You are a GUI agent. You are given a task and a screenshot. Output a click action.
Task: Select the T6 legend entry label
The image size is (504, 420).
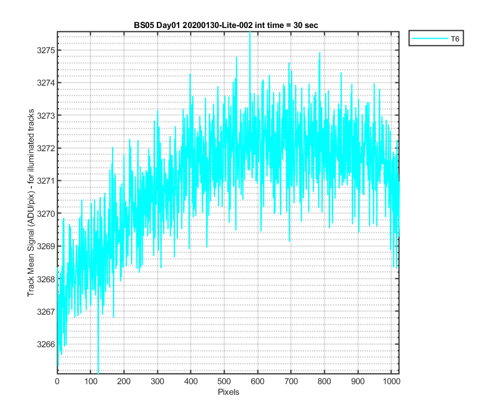coord(455,39)
